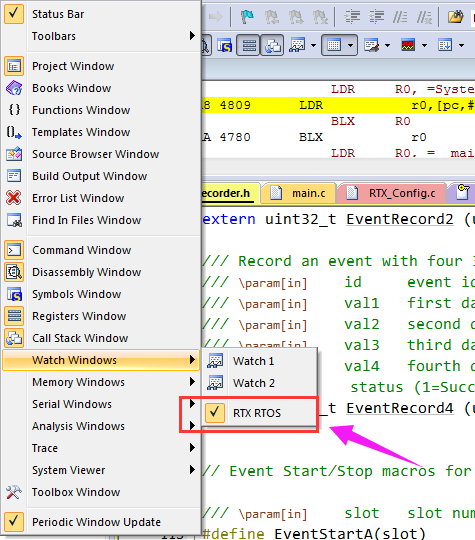Switch to the main.c tab
The image size is (475, 540).
click(299, 193)
